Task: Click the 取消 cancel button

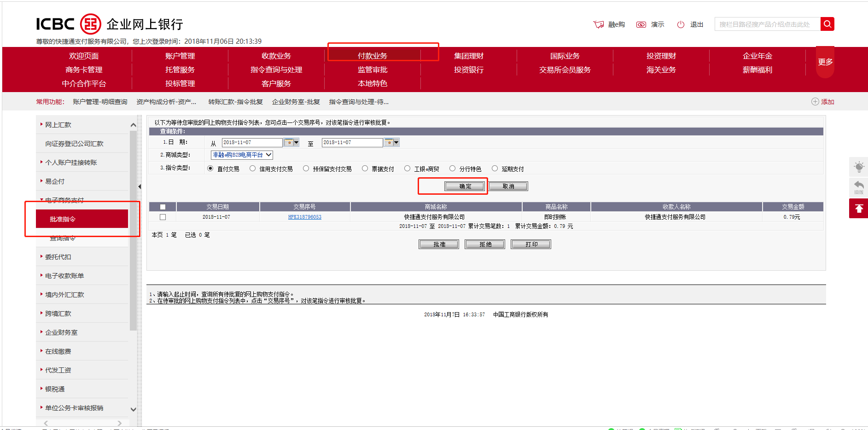Action: (508, 186)
